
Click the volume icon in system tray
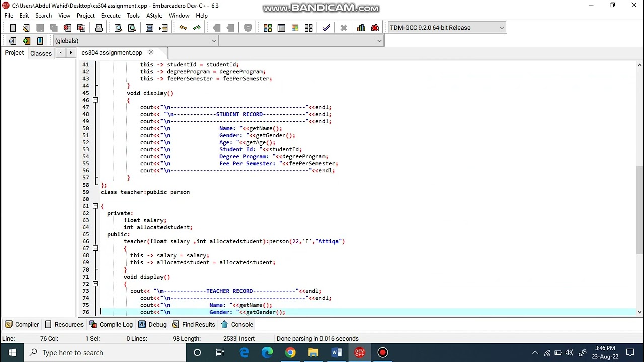tap(570, 352)
